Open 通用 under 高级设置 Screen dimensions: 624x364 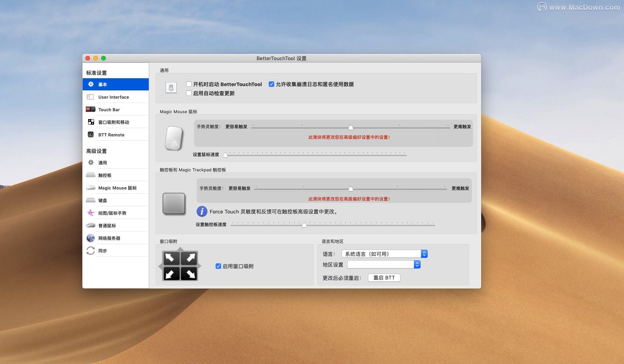click(116, 162)
